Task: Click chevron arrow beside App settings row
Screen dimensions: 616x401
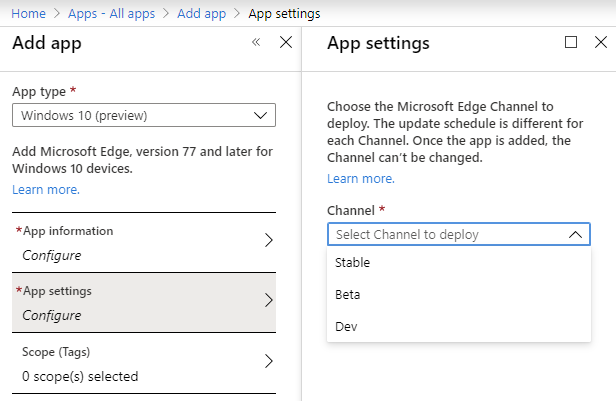Action: (269, 300)
